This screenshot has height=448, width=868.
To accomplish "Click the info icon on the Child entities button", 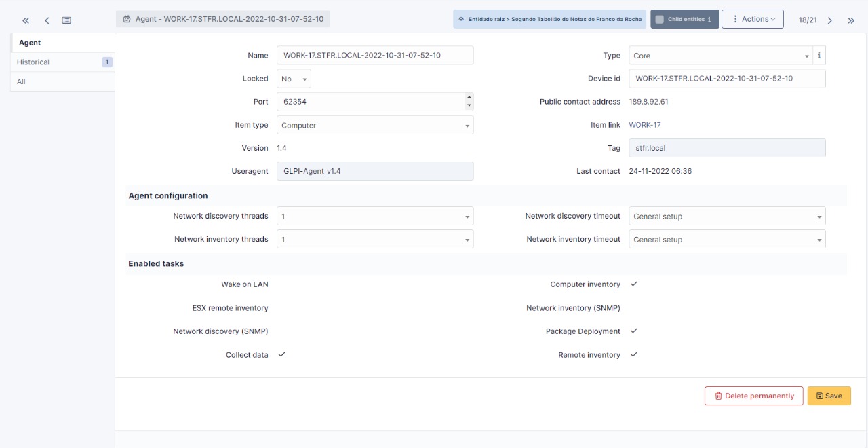I will (709, 19).
